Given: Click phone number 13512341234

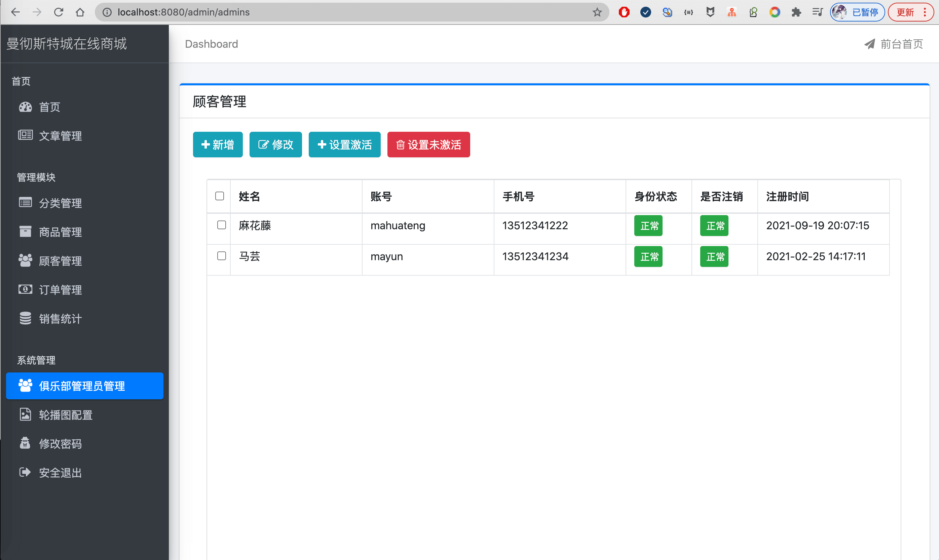Looking at the screenshot, I should (x=535, y=256).
